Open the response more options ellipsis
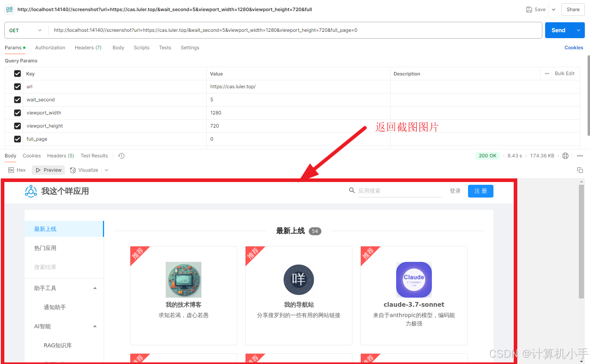Image resolution: width=590 pixels, height=364 pixels. pos(580,156)
